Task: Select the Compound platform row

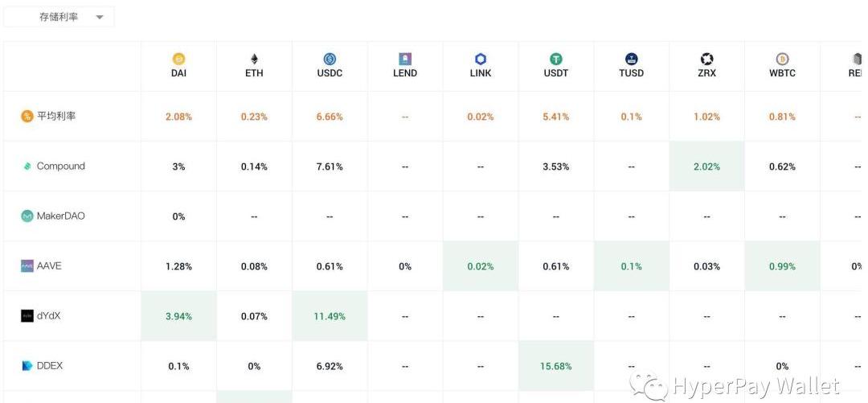Action: 60,167
